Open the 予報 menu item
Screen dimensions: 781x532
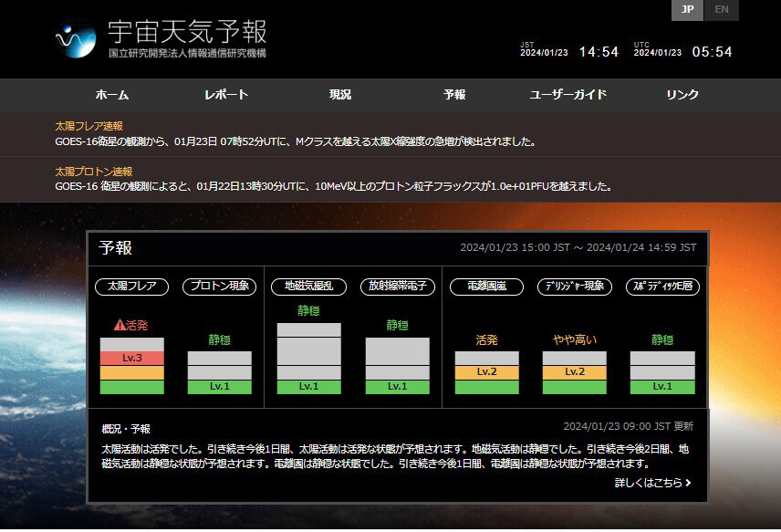click(454, 95)
